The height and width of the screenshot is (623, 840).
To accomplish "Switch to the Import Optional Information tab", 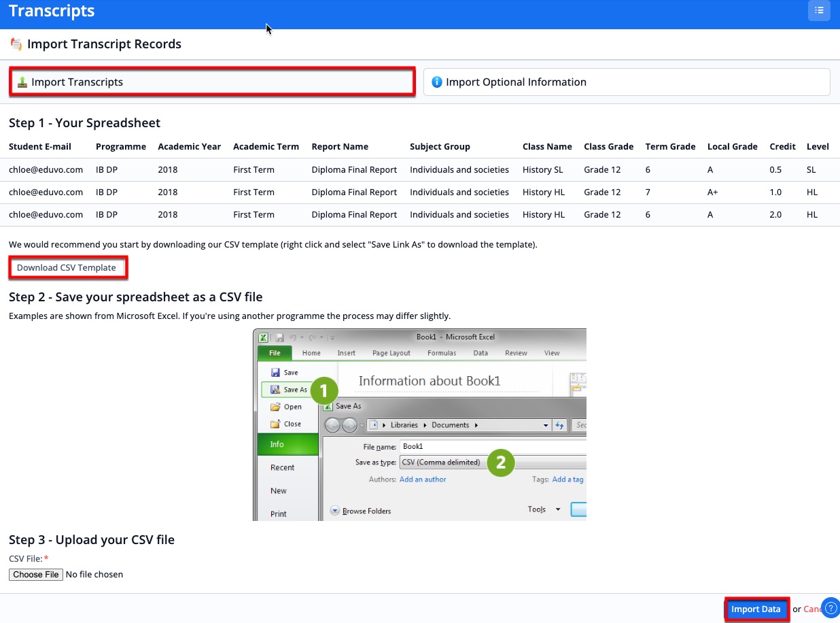I will [626, 82].
